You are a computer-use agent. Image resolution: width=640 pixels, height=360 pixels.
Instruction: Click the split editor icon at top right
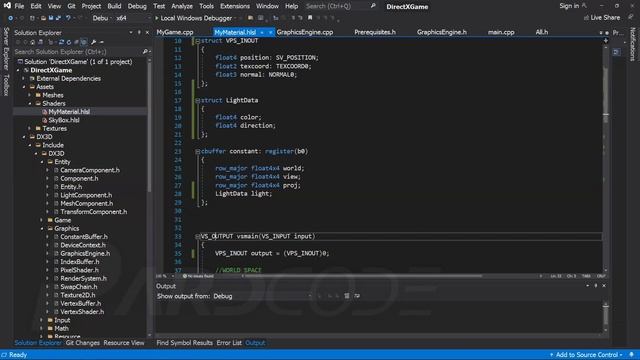pos(606,40)
